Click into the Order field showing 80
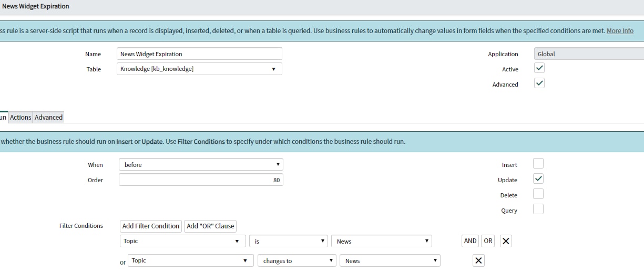Image resolution: width=644 pixels, height=273 pixels. [201, 180]
